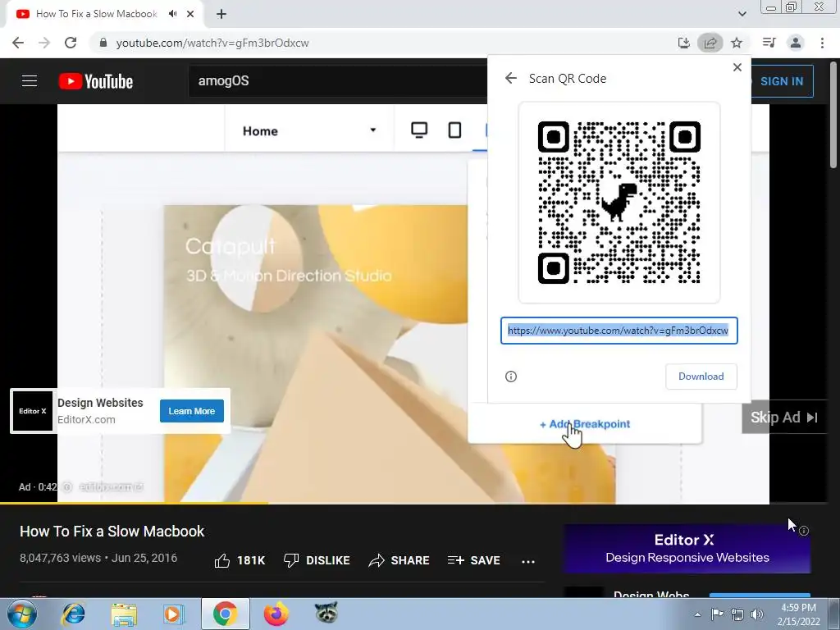
Task: Open a new browser tab
Action: click(x=221, y=14)
